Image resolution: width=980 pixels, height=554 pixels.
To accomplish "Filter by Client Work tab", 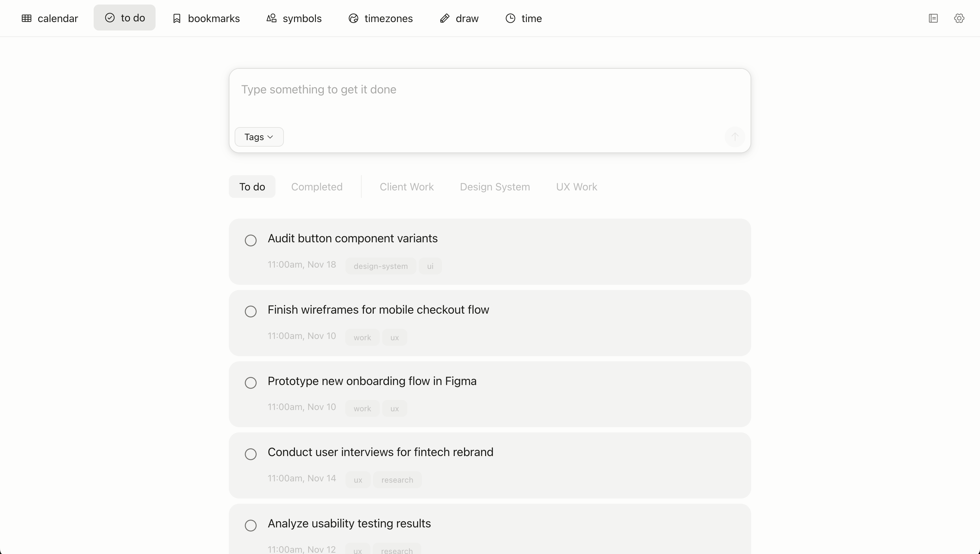I will pos(407,187).
